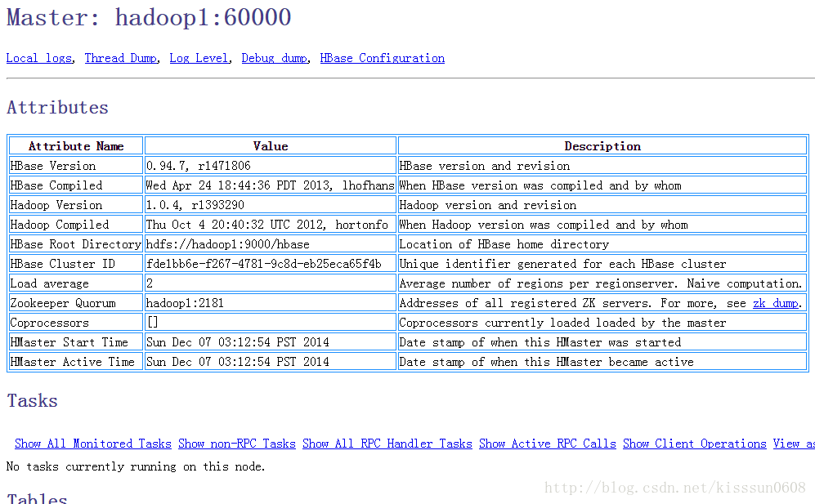Open the Thread Dump link
Viewport: 815px width, 504px height.
121,58
